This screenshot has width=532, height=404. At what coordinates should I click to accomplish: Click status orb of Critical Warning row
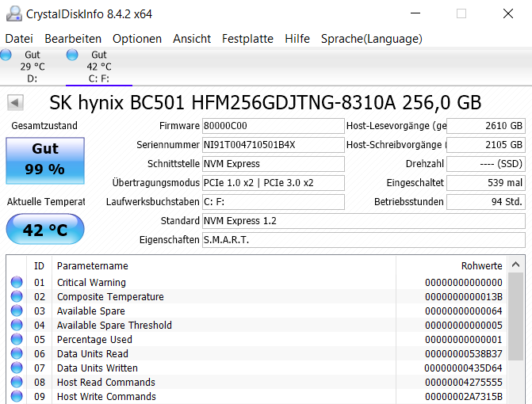(17, 282)
